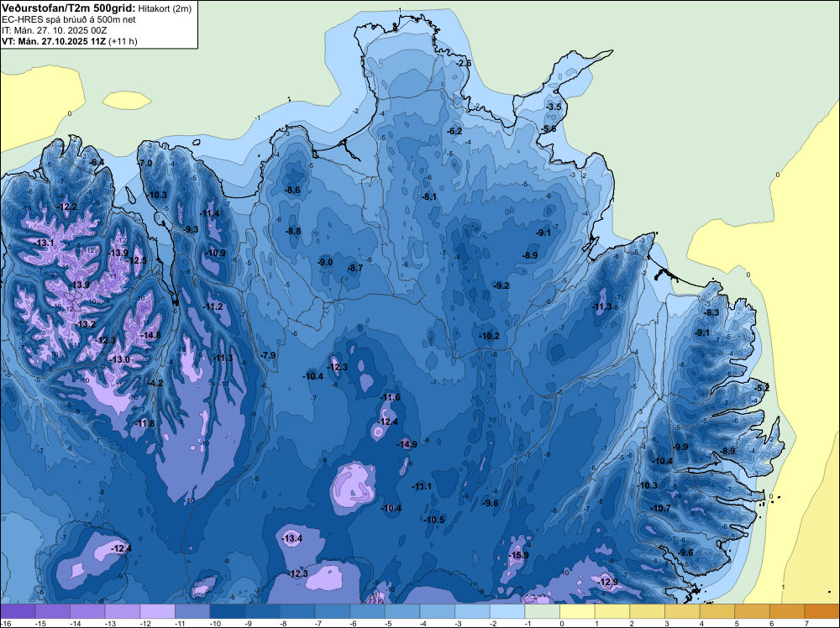Image resolution: width=840 pixels, height=628 pixels.
Task: Select the legend swatch between -12 and -11
Action: coord(158,611)
